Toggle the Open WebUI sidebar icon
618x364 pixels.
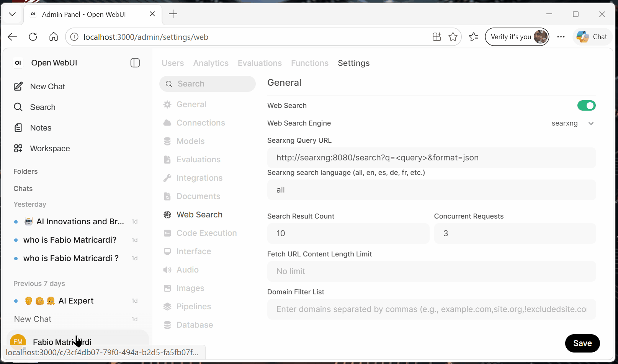135,63
